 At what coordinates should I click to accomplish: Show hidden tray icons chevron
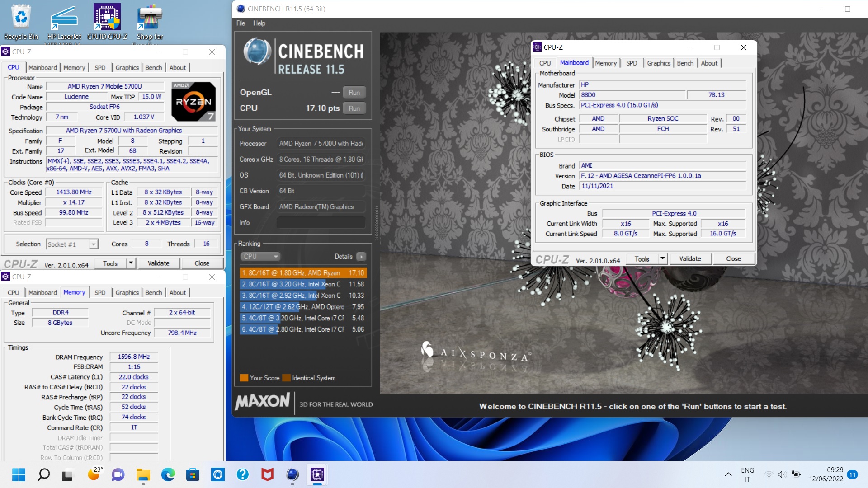click(728, 474)
